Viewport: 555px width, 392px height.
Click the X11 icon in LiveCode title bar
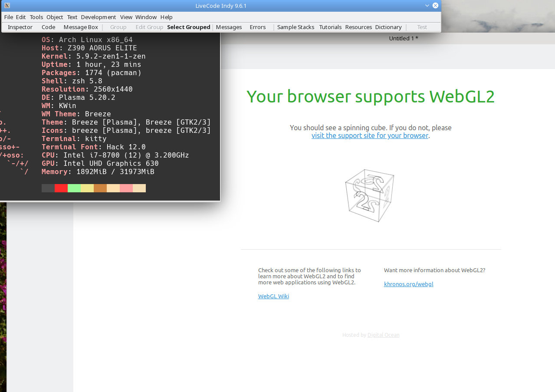tap(7, 6)
